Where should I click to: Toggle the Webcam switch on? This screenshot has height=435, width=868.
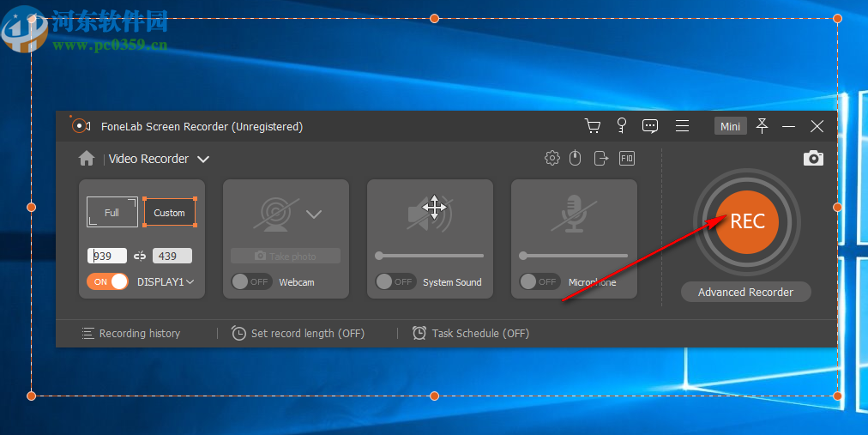251,281
